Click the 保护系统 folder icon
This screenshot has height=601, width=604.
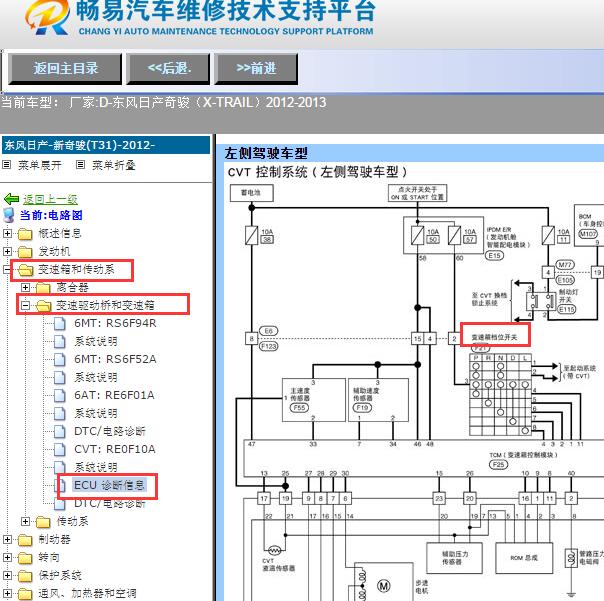[25, 576]
